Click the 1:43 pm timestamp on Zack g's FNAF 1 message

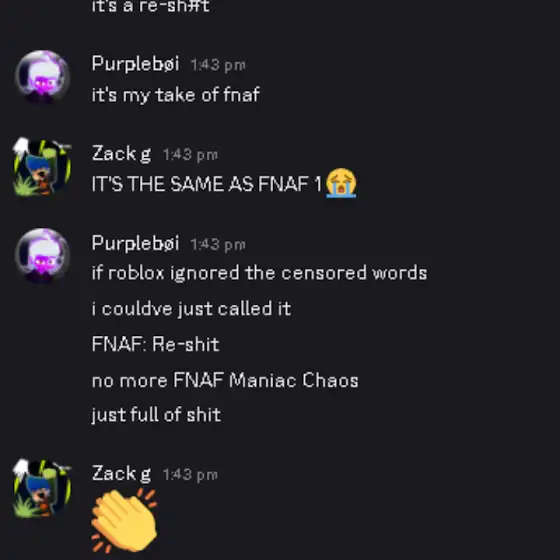click(x=190, y=155)
